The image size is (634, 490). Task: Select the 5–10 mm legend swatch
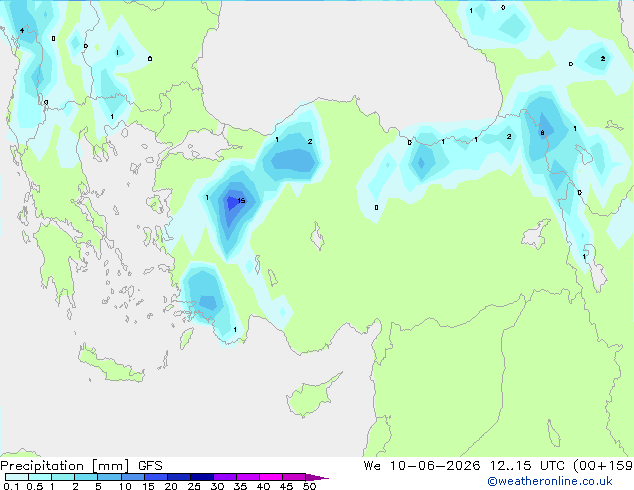109,477
